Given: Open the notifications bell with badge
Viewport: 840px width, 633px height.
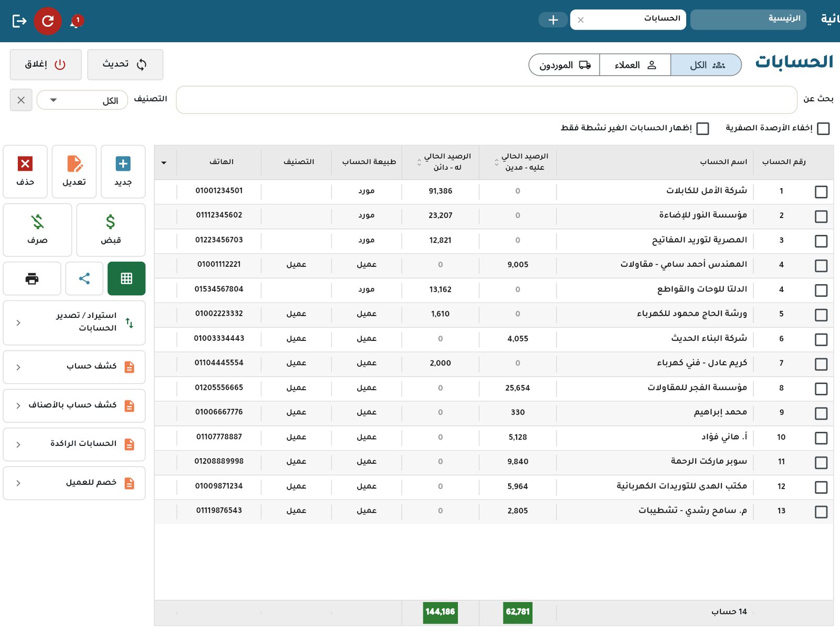Looking at the screenshot, I should [76, 22].
